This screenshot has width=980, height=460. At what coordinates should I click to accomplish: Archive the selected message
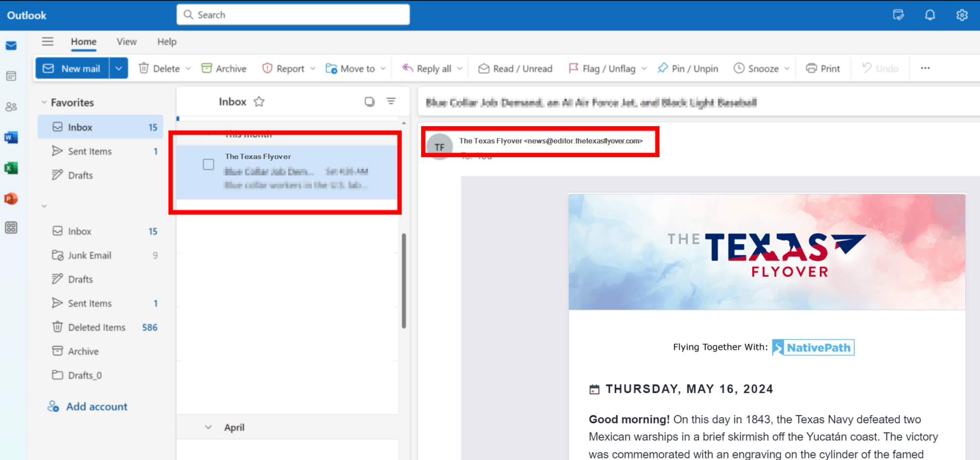point(224,68)
